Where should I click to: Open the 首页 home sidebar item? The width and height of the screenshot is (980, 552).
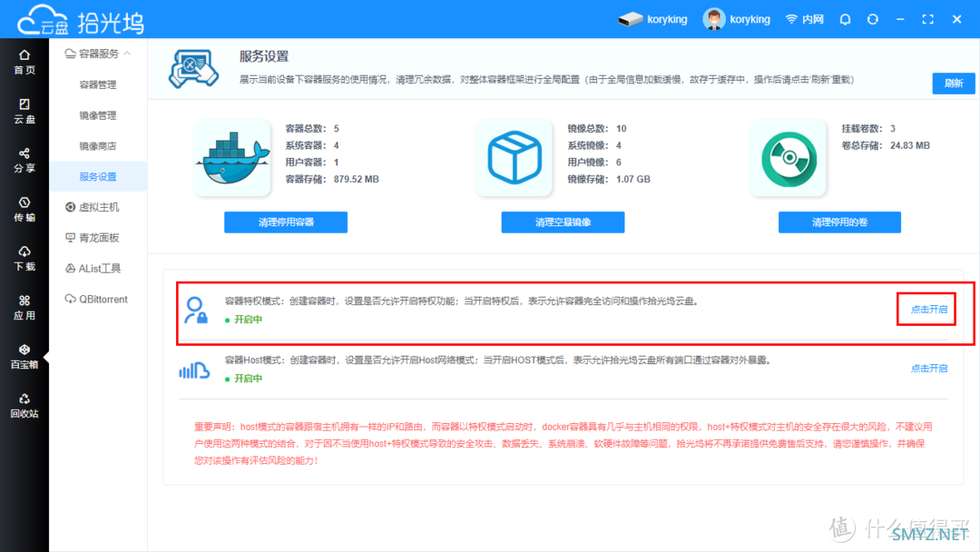click(x=24, y=62)
